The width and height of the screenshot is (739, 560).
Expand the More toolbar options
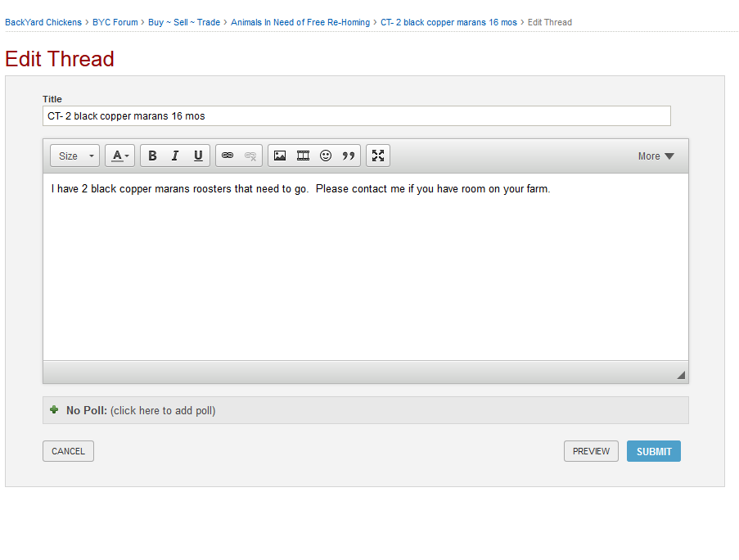tap(656, 156)
